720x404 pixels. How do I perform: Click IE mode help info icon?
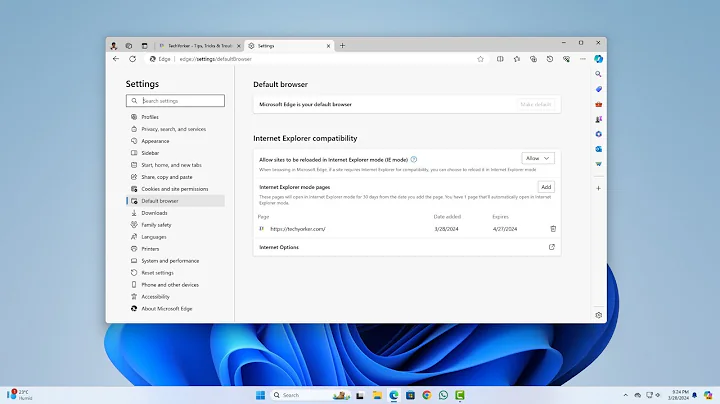tap(414, 159)
